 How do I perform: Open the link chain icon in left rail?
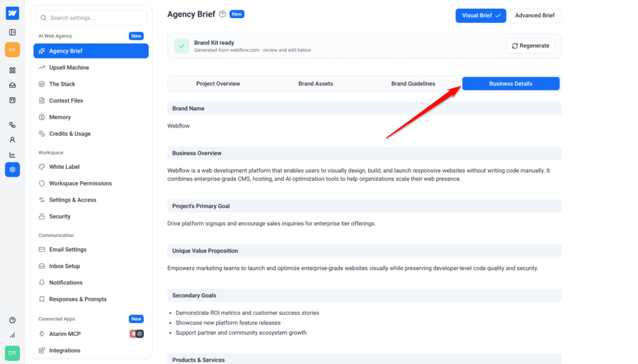(12, 124)
